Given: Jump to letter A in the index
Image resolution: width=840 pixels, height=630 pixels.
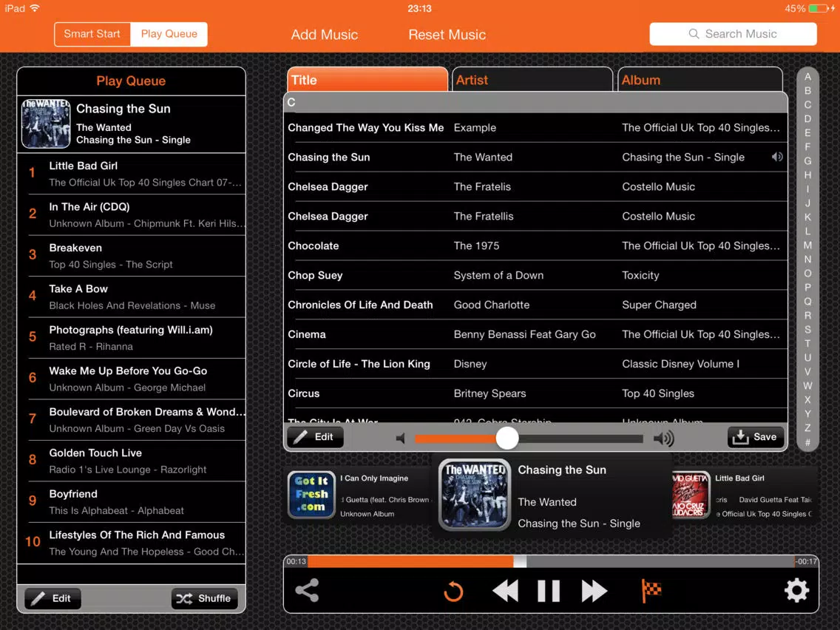Looking at the screenshot, I should pos(807,77).
